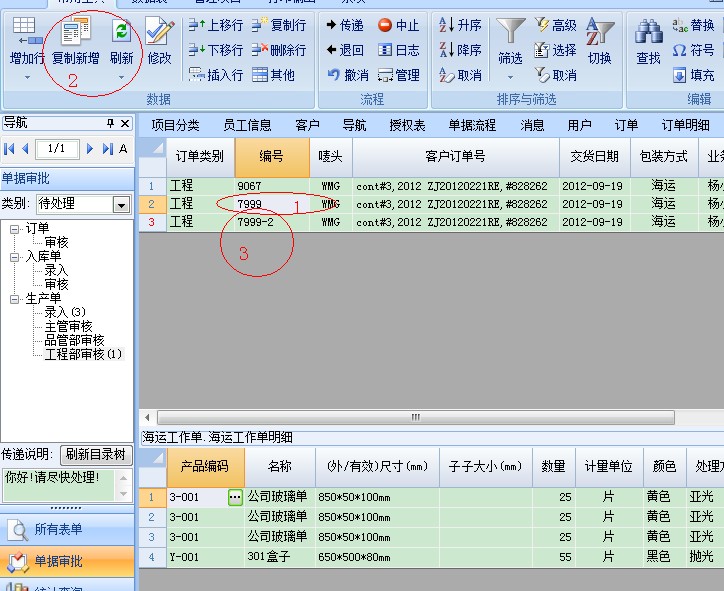Click the 升序 ascending sort button
724x591 pixels.
click(x=460, y=25)
